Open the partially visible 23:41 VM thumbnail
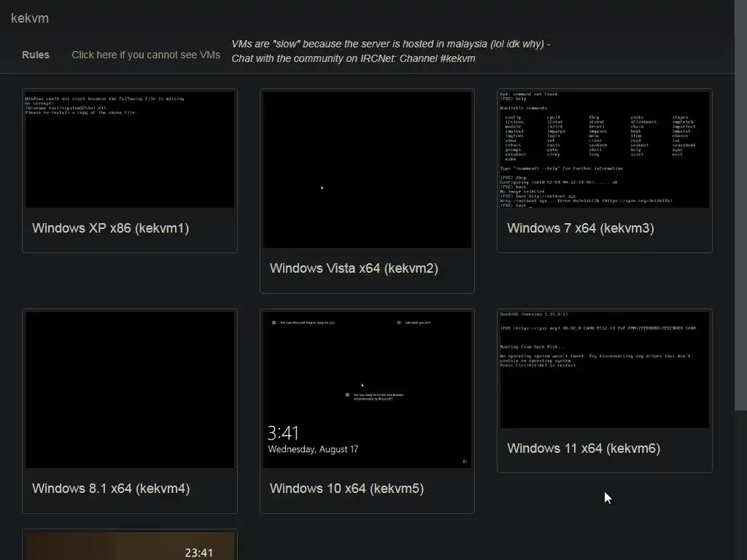The image size is (747, 560). pos(130,546)
